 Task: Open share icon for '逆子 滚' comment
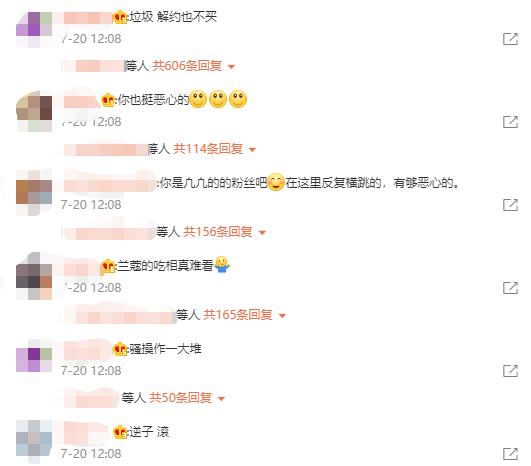[x=510, y=453]
